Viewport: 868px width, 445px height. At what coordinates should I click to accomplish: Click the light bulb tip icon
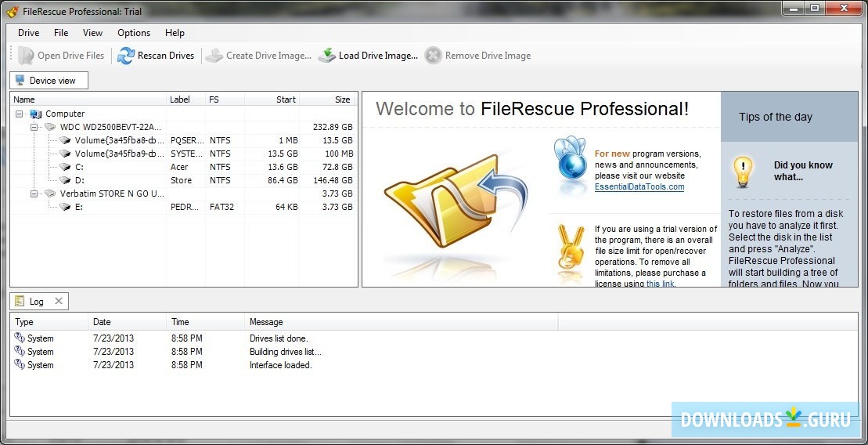(742, 172)
